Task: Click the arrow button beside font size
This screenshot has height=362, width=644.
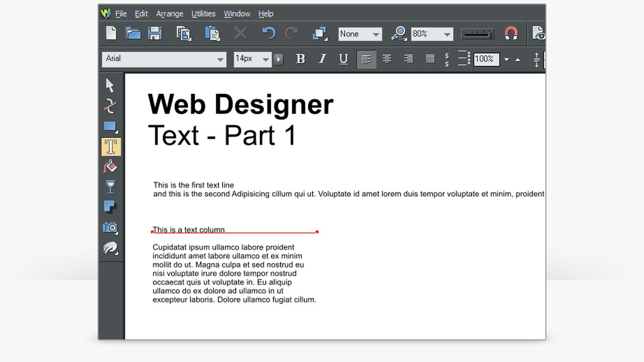Action: [278, 59]
